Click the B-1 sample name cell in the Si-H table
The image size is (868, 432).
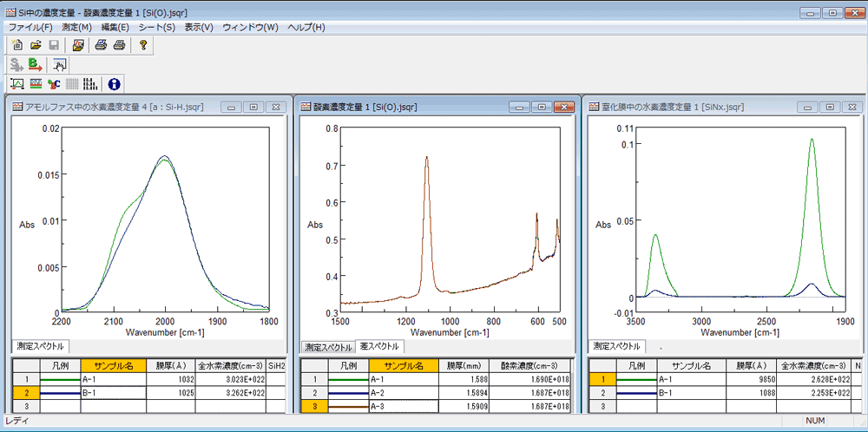[112, 392]
